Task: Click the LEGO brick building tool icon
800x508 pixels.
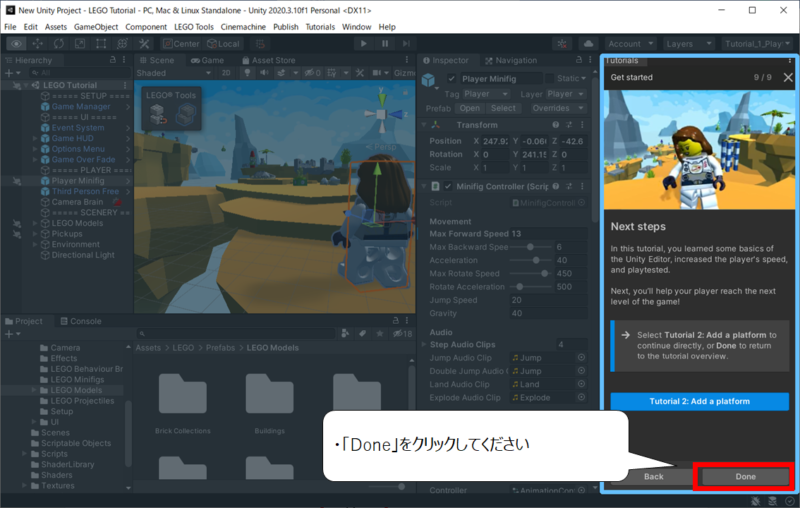Action: pyautogui.click(x=159, y=115)
